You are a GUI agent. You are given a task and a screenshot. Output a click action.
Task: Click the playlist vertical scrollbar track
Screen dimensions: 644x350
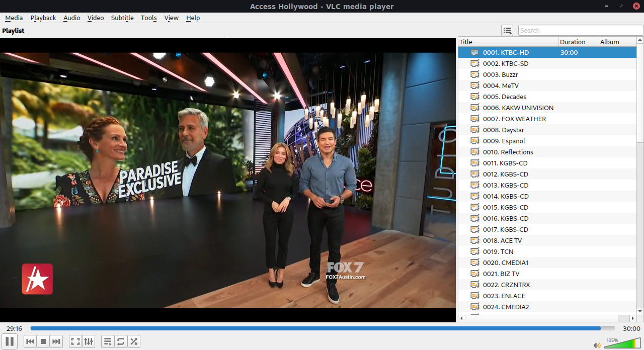point(640,177)
